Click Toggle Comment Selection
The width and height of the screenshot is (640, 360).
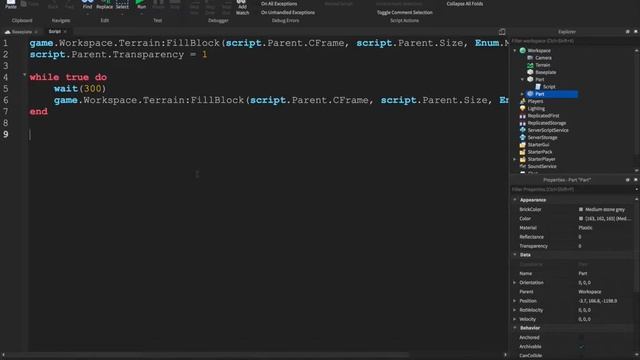pyautogui.click(x=404, y=13)
